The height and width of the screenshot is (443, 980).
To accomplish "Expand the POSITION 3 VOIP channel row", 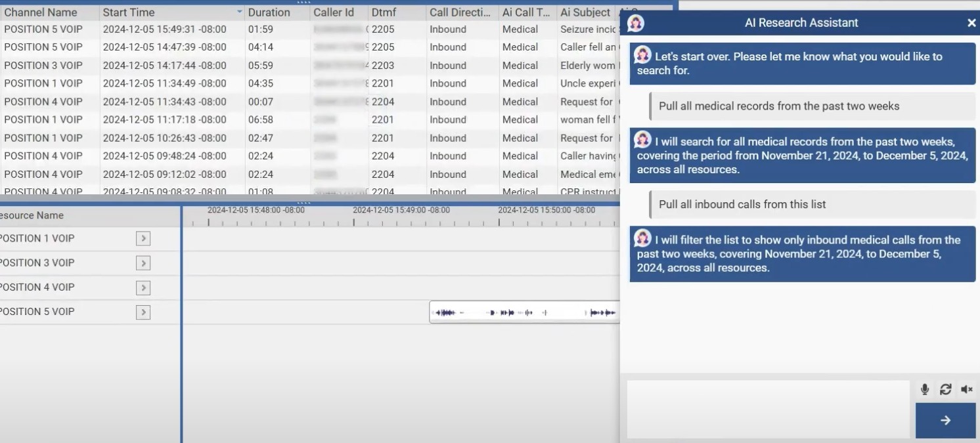I will [x=143, y=263].
